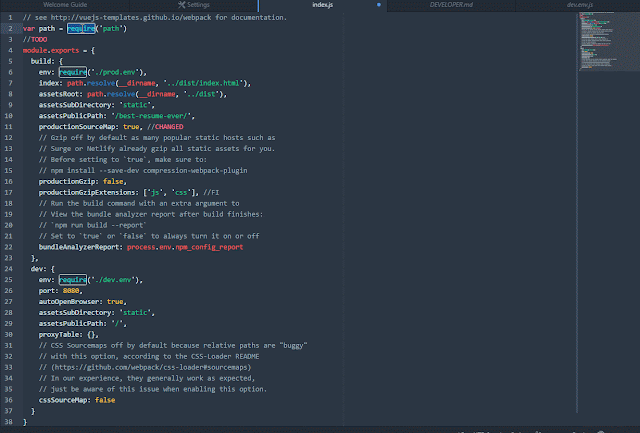Switch to the DEVELOPER.md tab
The height and width of the screenshot is (433, 640).
(x=451, y=5)
